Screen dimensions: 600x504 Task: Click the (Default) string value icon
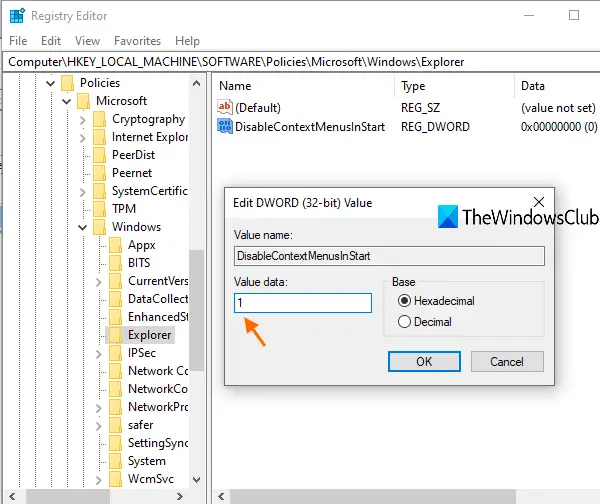(225, 107)
